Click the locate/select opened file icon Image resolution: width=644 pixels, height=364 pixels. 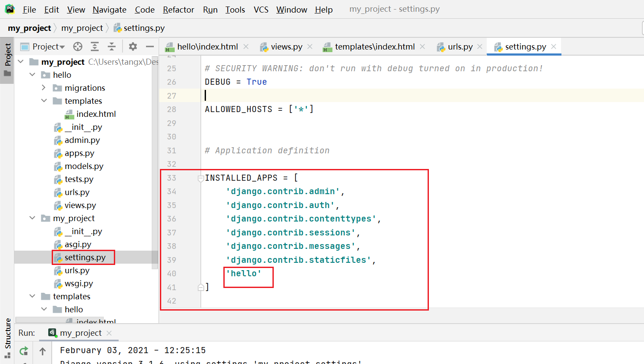point(78,46)
